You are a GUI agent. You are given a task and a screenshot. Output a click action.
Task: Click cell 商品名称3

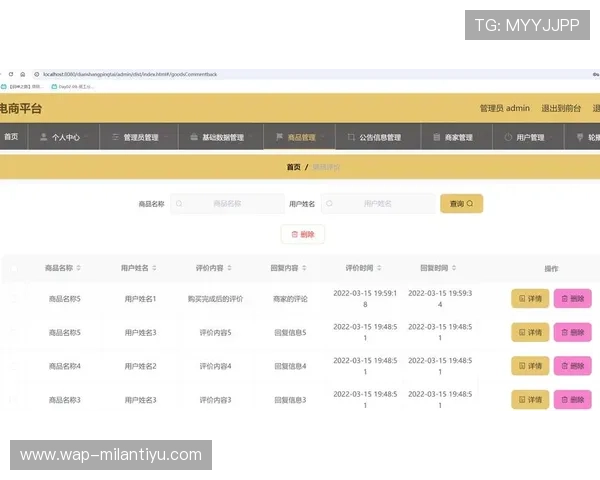coord(65,400)
